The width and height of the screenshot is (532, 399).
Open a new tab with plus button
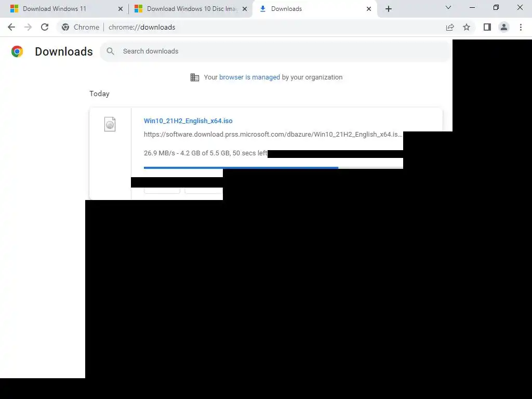(389, 9)
